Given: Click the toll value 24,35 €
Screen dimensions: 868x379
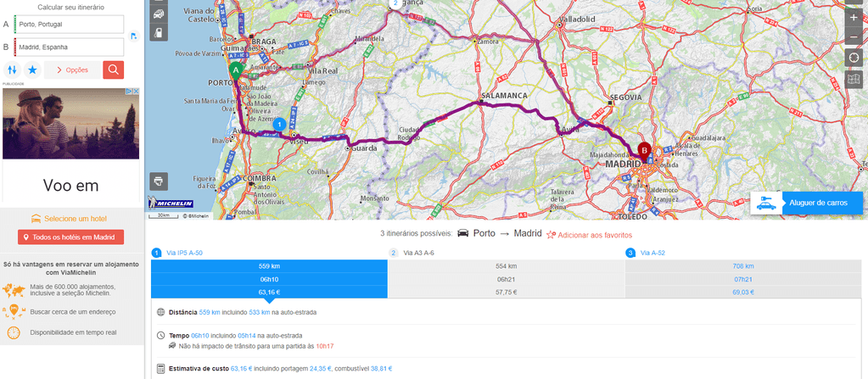Looking at the screenshot, I should pos(321,369).
